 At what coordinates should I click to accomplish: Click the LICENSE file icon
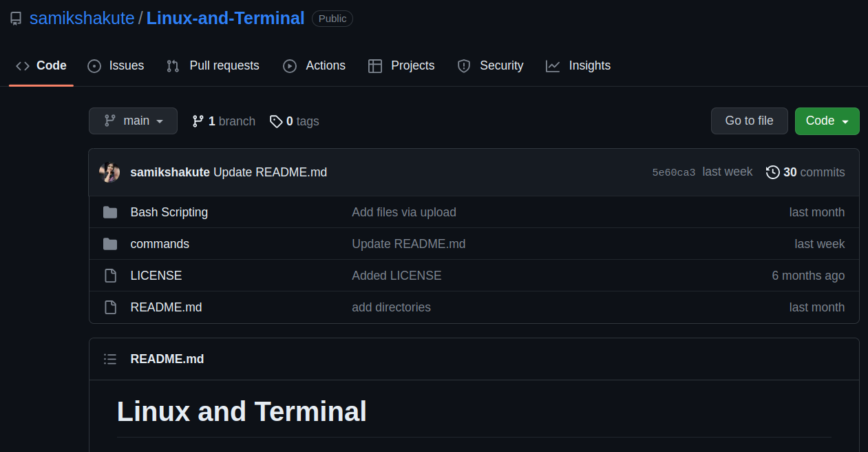point(110,276)
